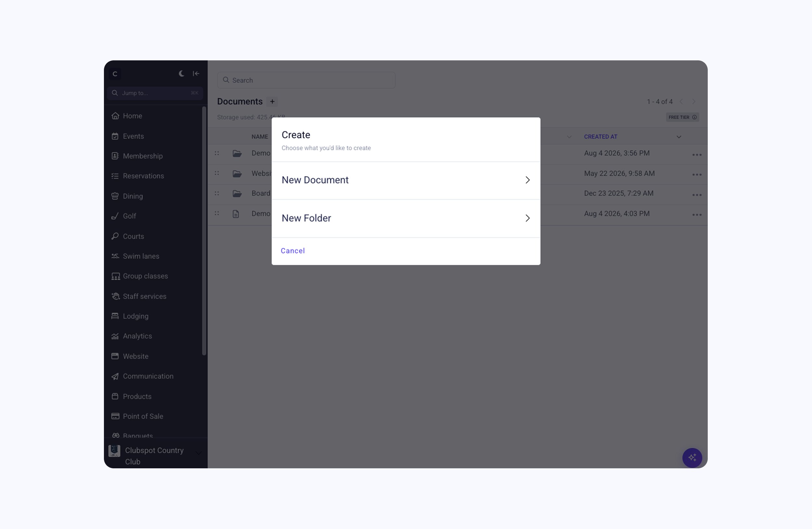Click the Free Tier info badge
Image resolution: width=812 pixels, height=529 pixels.
(x=682, y=117)
